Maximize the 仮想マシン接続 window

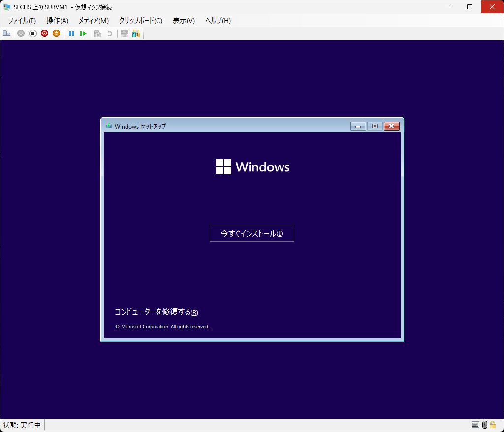pyautogui.click(x=470, y=7)
